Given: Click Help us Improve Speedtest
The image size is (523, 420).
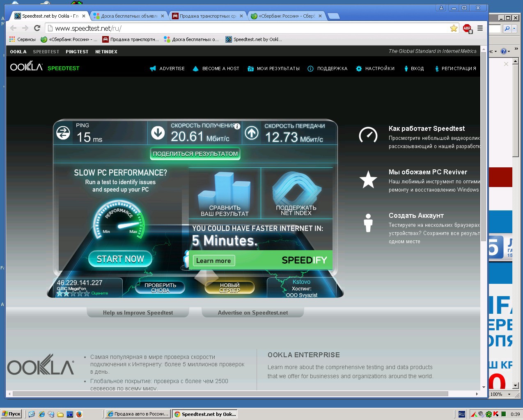Looking at the screenshot, I should point(138,313).
